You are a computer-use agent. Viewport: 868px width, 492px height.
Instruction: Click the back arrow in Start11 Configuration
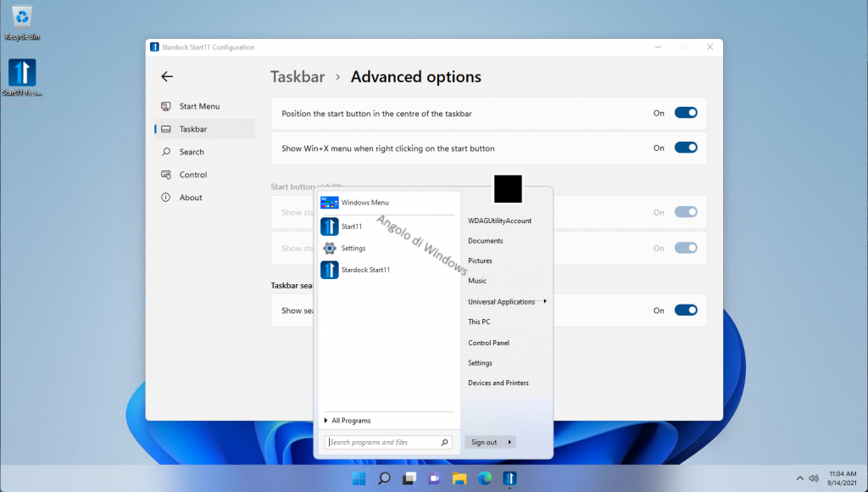(x=167, y=76)
